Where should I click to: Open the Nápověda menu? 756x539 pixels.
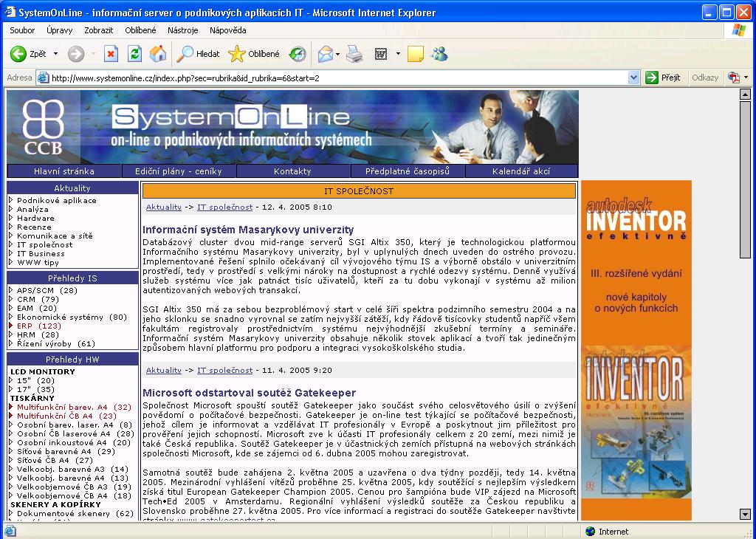click(x=228, y=30)
